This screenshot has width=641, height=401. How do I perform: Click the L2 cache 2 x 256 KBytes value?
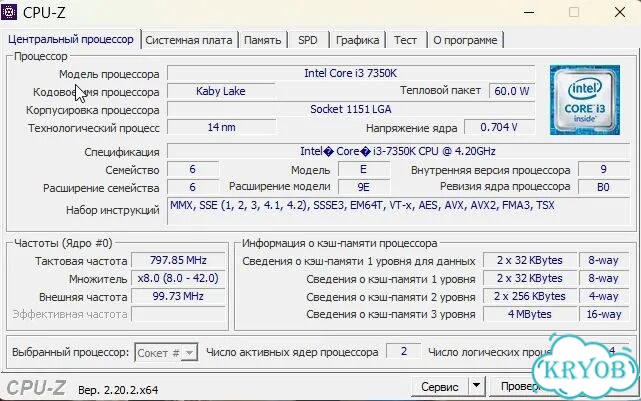[x=530, y=296]
